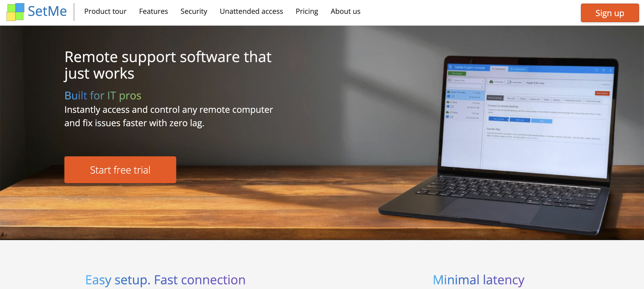Click the Start free trial button
This screenshot has width=644, height=289.
tap(120, 170)
